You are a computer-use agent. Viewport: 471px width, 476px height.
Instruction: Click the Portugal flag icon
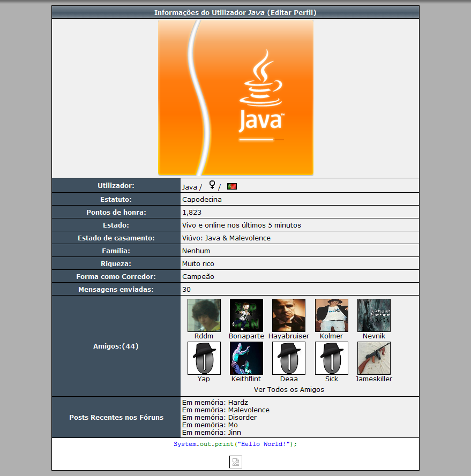coord(232,186)
